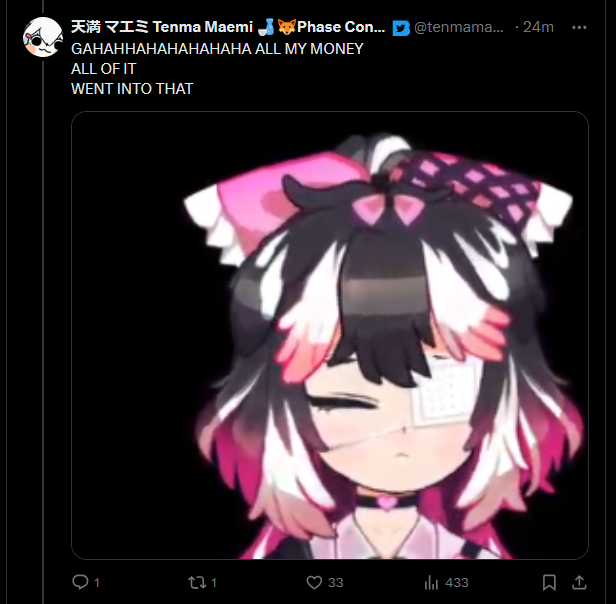Click the vertical thread line below avatar
The width and height of the screenshot is (616, 604).
click(x=43, y=330)
